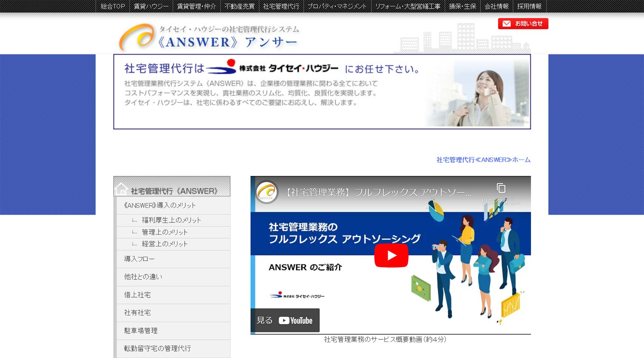Open the 不動産売買 nav item
Screen dimensions: 644x358
tap(239, 6)
